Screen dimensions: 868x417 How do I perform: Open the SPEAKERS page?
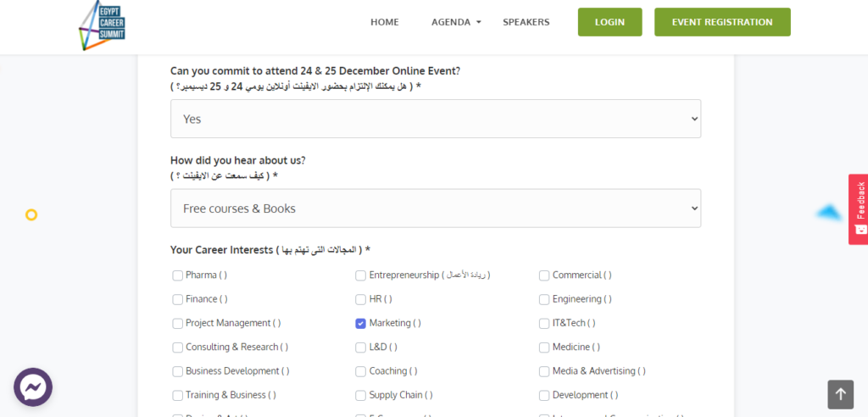click(x=526, y=22)
